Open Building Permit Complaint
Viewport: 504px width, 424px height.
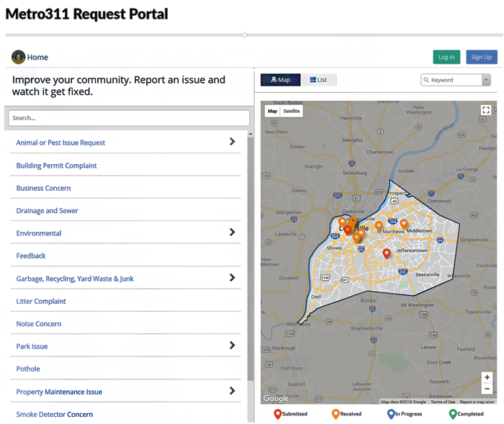click(56, 166)
